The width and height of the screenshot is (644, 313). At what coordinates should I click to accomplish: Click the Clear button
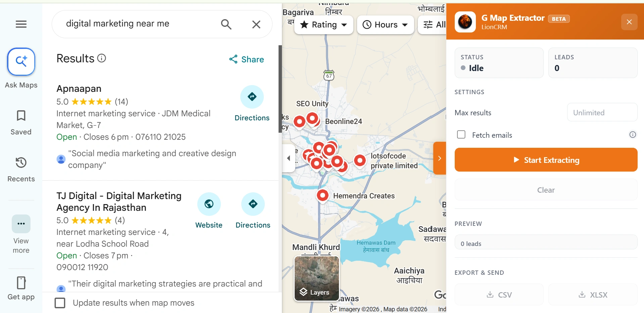[546, 190]
